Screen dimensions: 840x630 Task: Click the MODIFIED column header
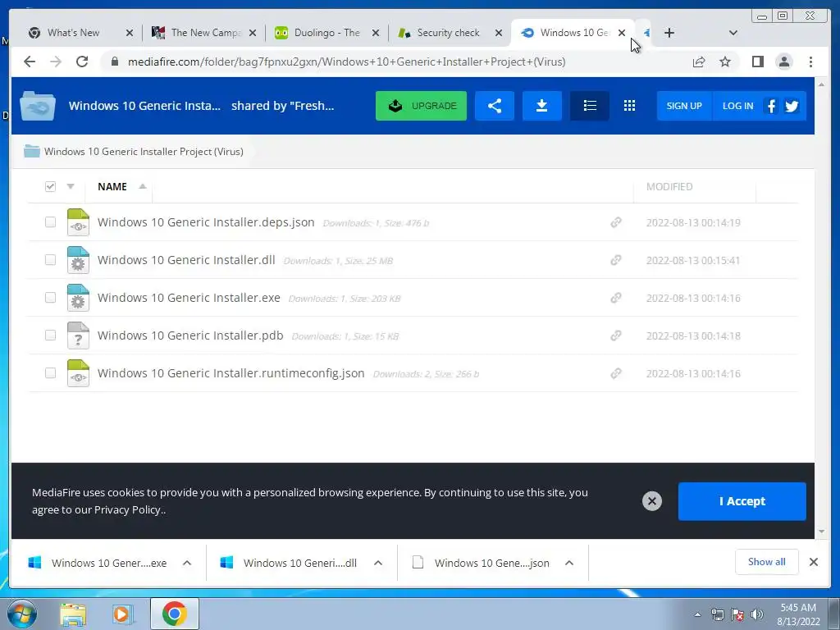point(669,186)
